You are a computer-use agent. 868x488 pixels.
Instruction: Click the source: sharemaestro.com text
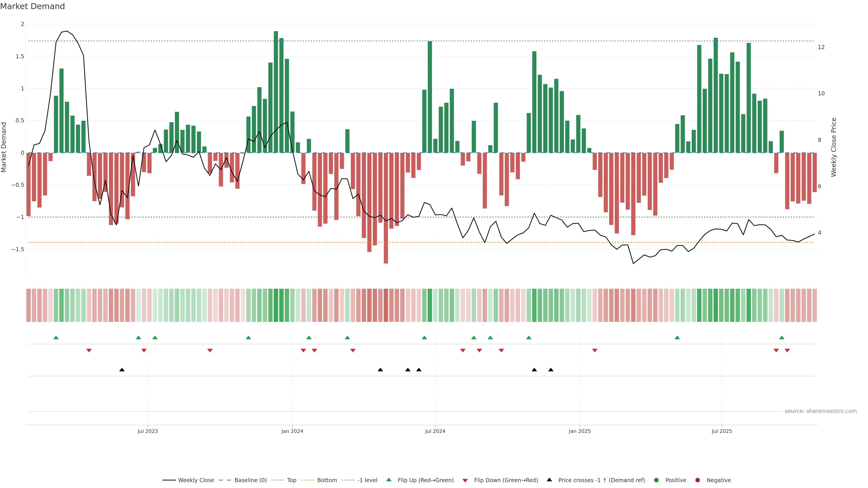click(821, 411)
